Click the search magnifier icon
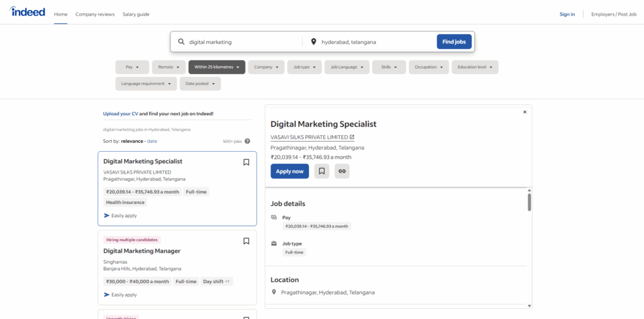 181,42
